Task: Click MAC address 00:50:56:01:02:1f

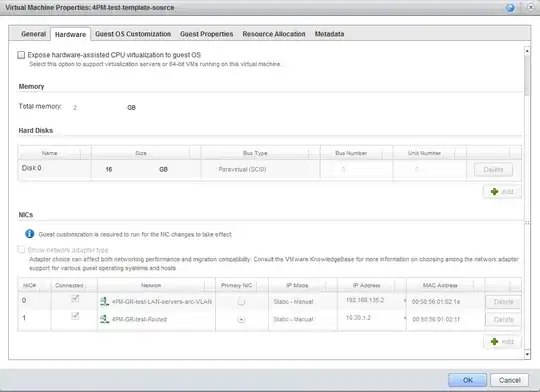Action: pos(436,319)
